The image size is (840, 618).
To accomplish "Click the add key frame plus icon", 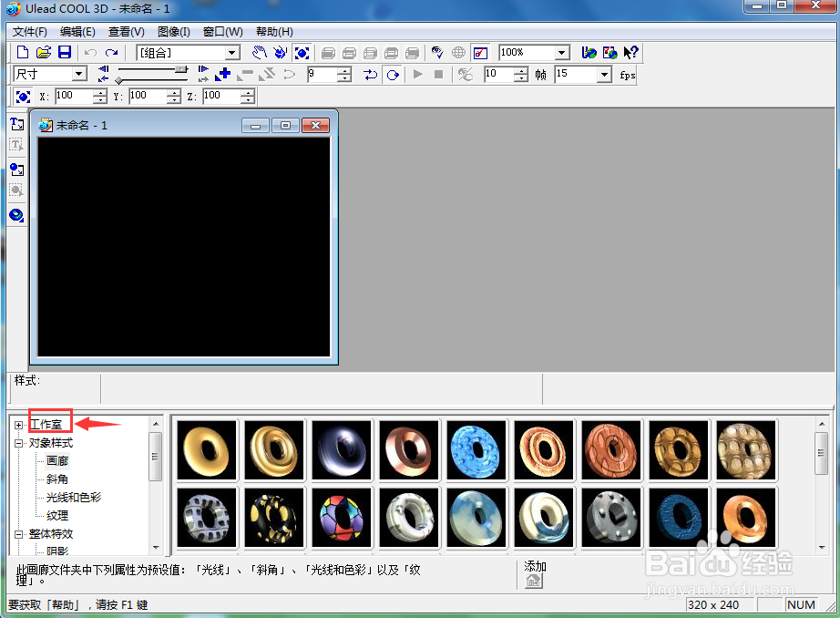I will point(223,74).
